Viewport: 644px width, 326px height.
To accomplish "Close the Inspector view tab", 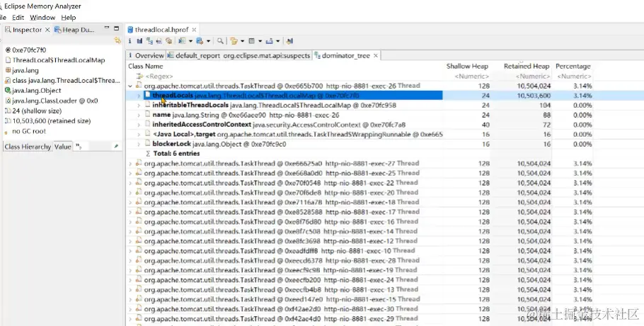I will coord(47,30).
